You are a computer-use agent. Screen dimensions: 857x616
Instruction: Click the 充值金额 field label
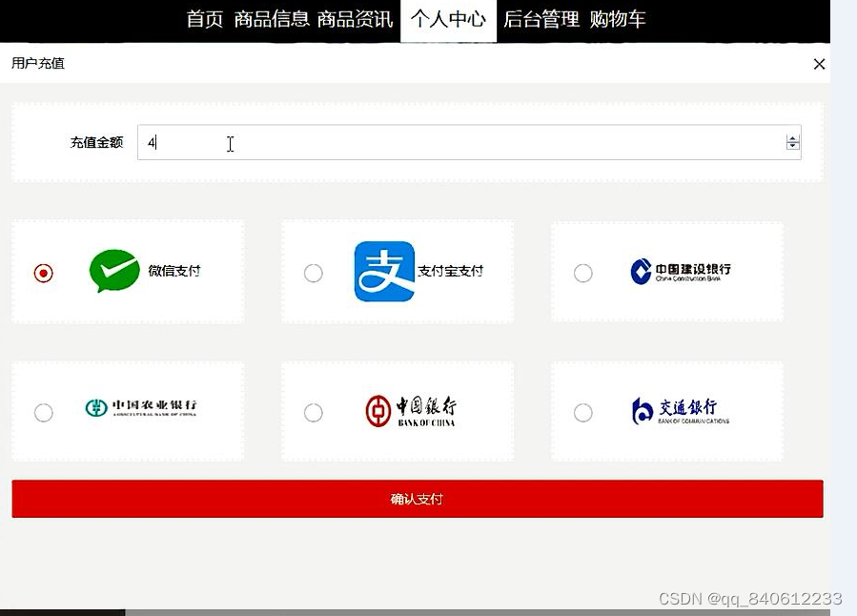coord(96,143)
